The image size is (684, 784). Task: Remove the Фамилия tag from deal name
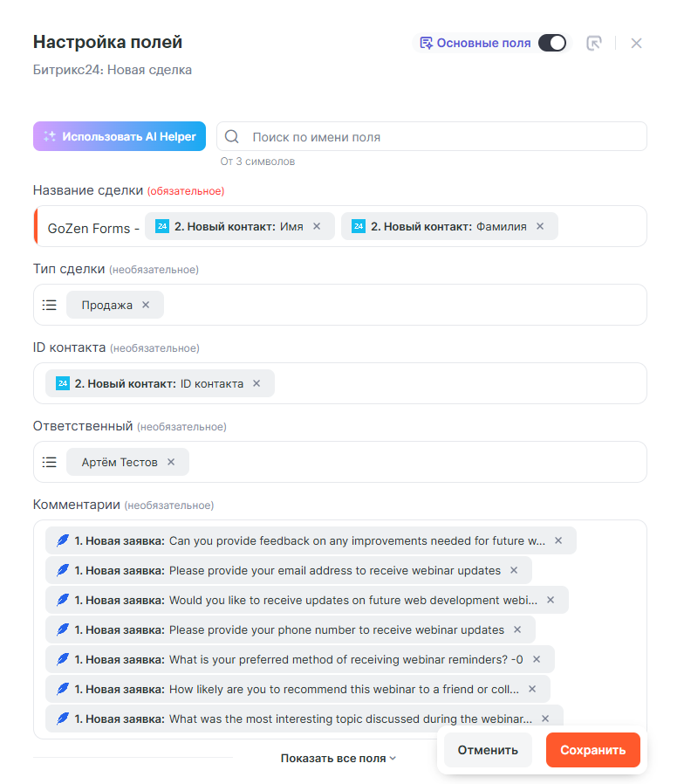point(540,226)
